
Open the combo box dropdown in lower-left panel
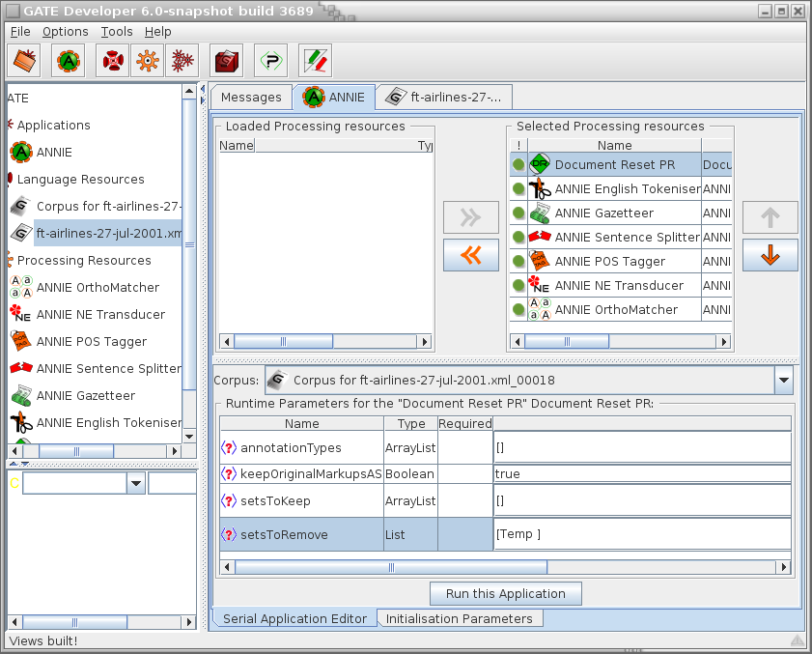(x=136, y=484)
